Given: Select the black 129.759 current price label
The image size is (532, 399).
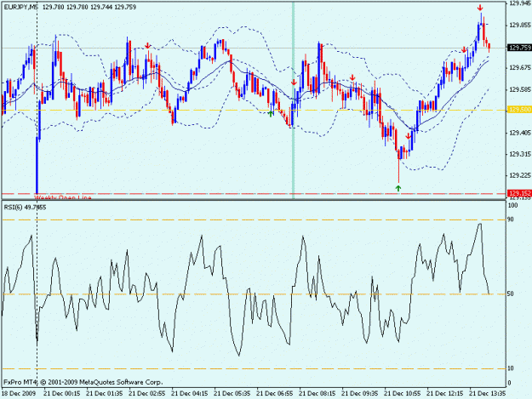Looking at the screenshot, I should pos(519,48).
